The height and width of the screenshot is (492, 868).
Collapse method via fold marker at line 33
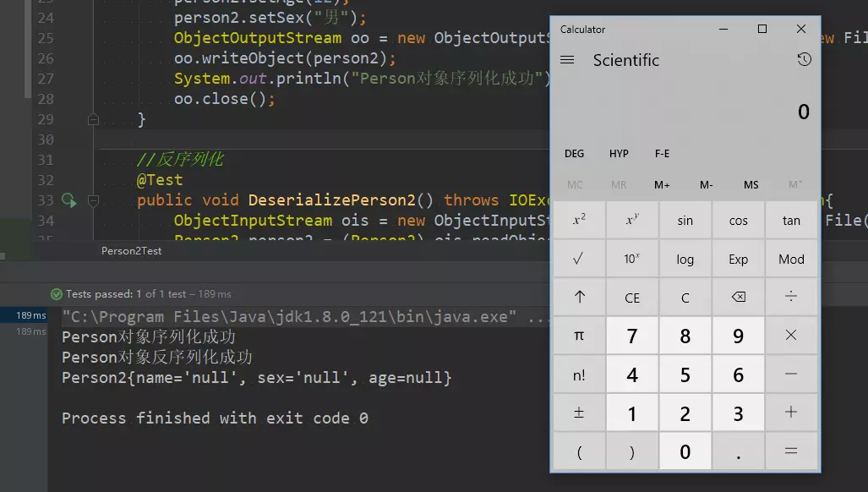point(93,200)
